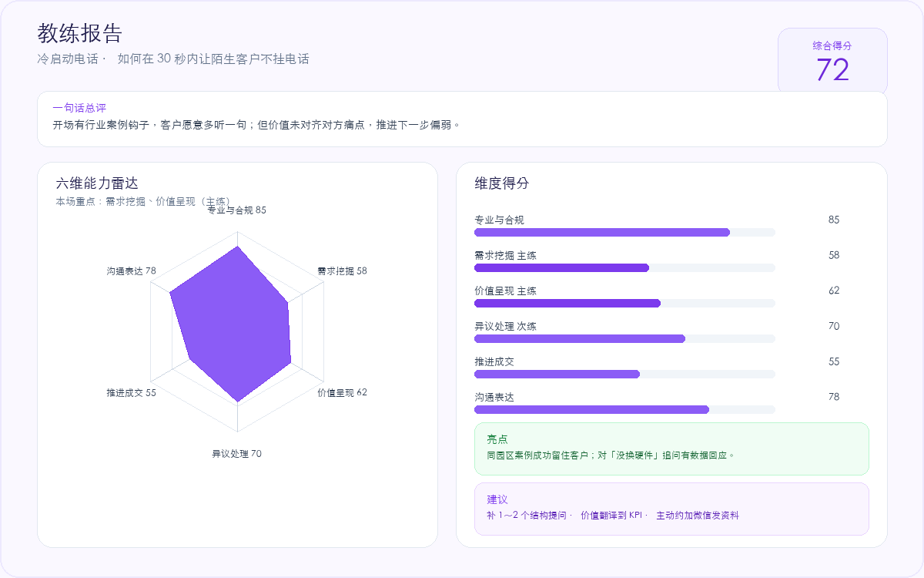924x578 pixels.
Task: Click the 推进成交 row label in 维度得分
Action: point(494,361)
